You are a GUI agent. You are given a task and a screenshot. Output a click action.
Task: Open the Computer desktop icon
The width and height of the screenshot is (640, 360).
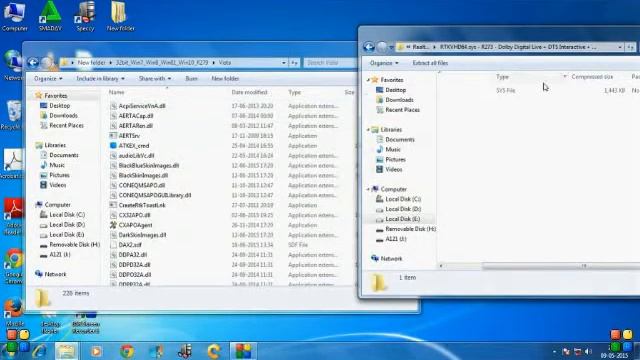[14, 16]
